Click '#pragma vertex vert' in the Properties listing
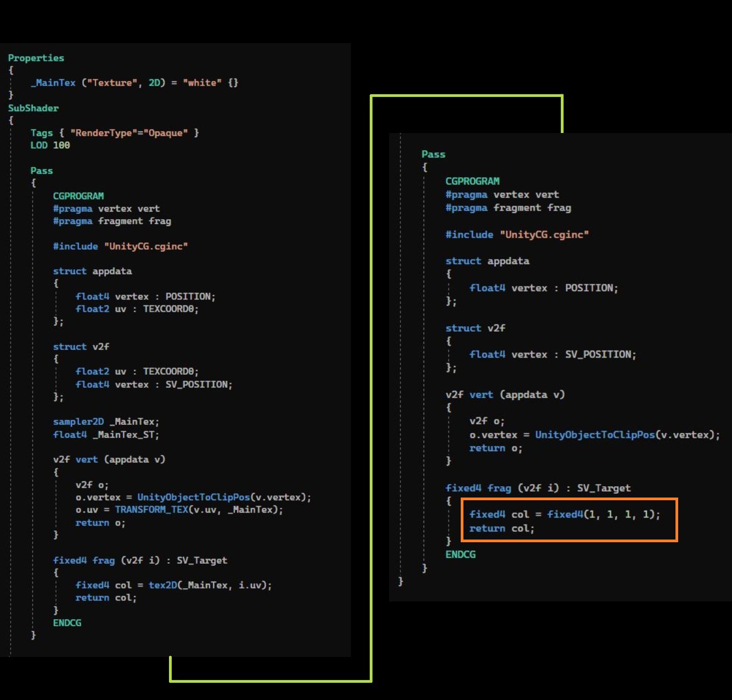 (x=107, y=208)
